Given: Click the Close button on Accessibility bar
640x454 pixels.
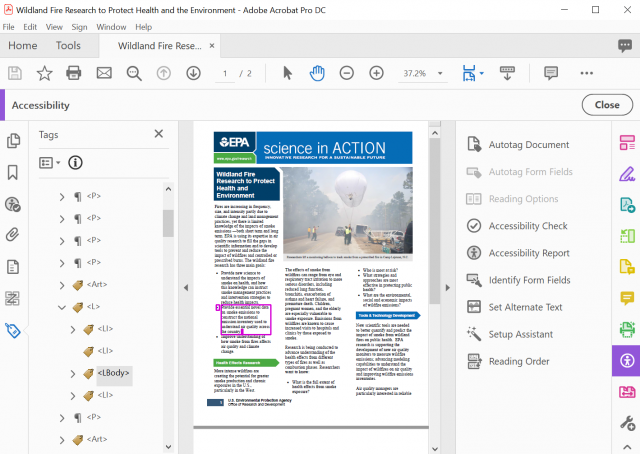Looking at the screenshot, I should [x=606, y=105].
